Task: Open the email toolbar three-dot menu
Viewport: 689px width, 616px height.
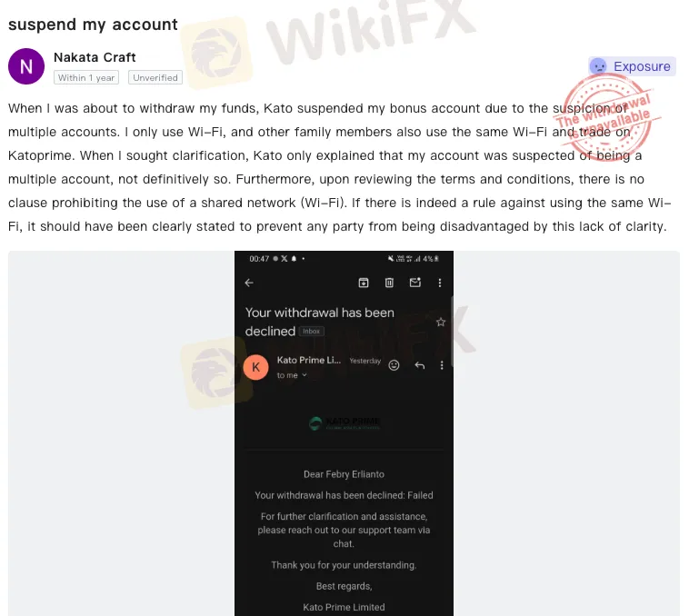Action: (439, 283)
